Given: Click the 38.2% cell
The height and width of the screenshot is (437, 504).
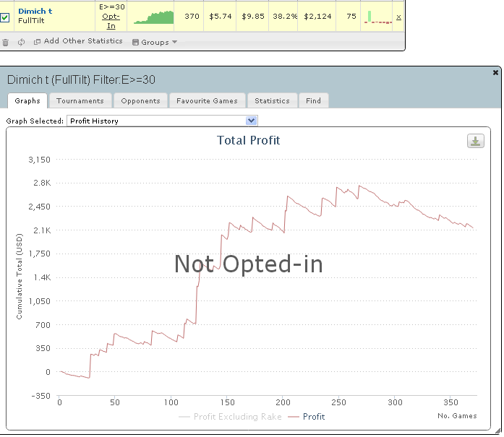Looking at the screenshot, I should (284, 17).
